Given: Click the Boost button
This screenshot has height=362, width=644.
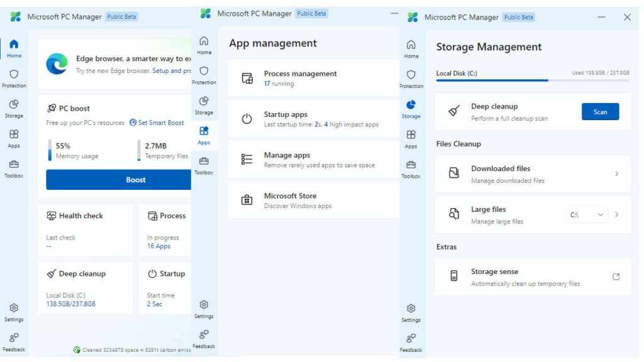Looking at the screenshot, I should point(119,180).
